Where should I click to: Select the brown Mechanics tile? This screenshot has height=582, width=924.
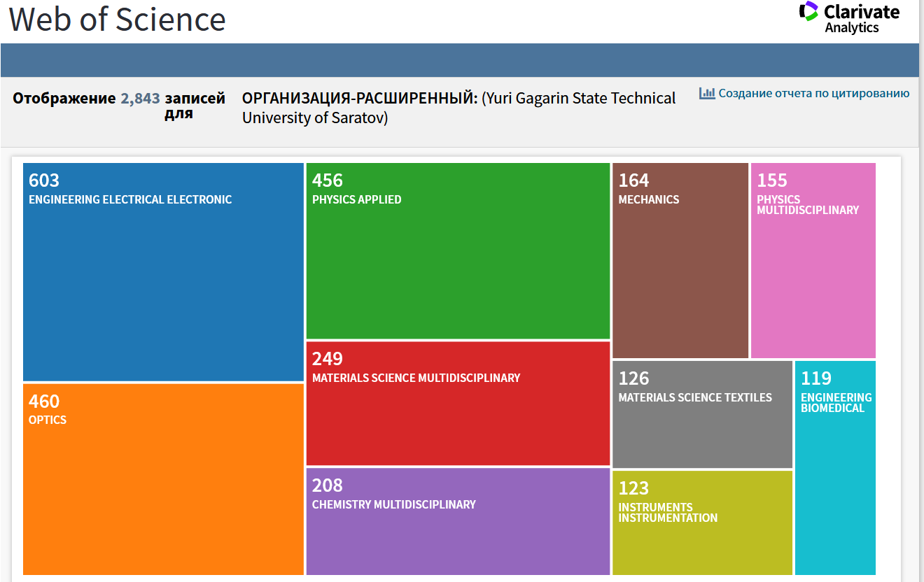coord(680,261)
